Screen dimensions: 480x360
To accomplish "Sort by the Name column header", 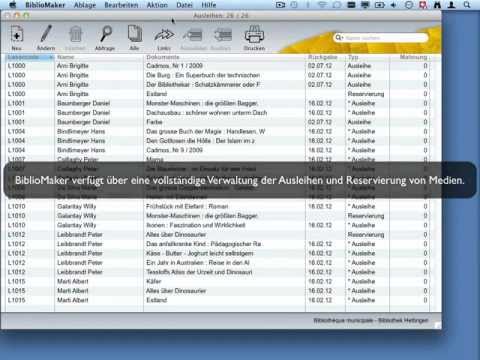I will click(x=99, y=57).
